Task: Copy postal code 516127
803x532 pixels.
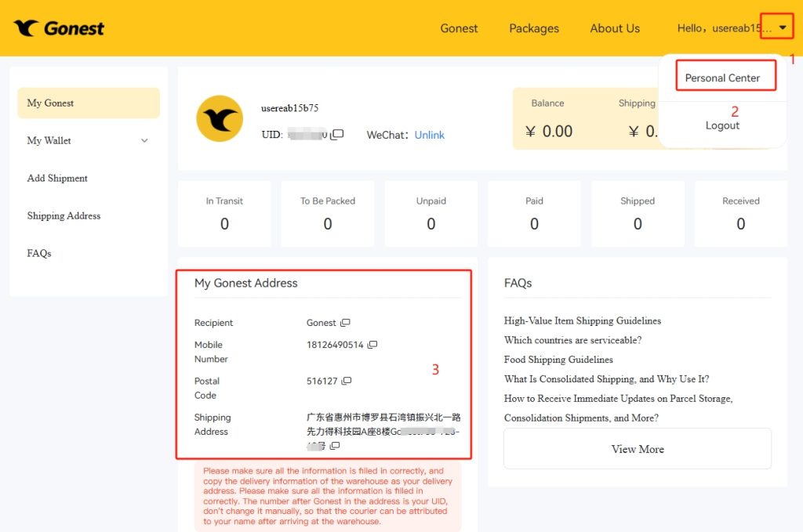Action: tap(347, 381)
